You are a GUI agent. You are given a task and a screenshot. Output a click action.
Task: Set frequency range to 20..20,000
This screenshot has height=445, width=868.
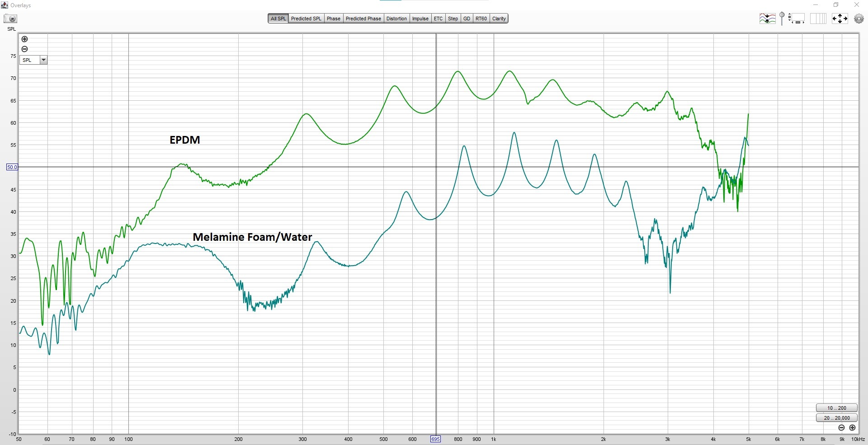(837, 418)
